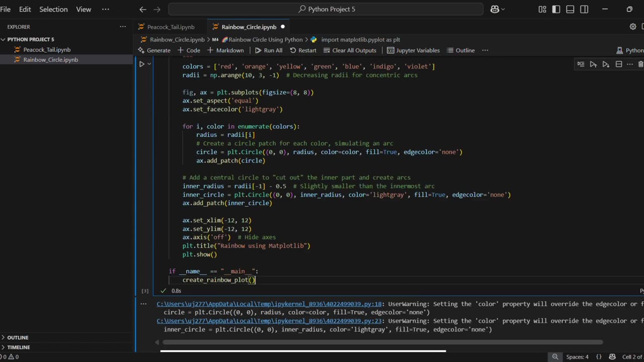
Task: Open more cell actions ellipsis
Action: click(629, 64)
